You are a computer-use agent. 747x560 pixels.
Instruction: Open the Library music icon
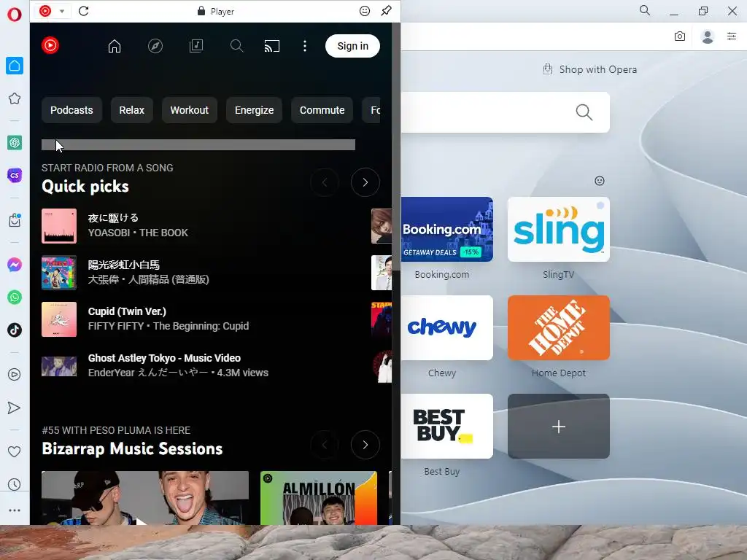(x=196, y=46)
